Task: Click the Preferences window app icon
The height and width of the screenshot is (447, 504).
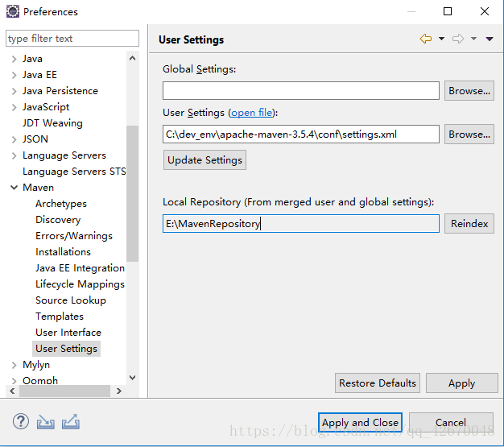Action: (13, 11)
